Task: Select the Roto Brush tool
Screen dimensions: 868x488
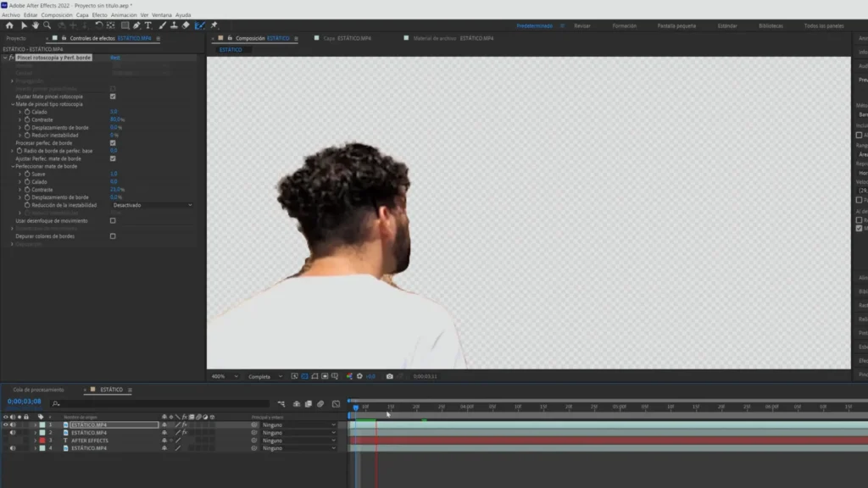Action: (200, 25)
